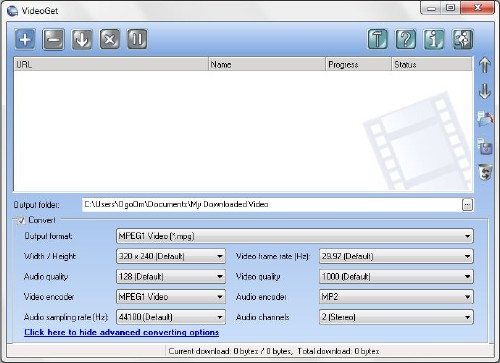This screenshot has height=363, width=500.
Task: Click the Video frame rate (Hz) label
Action: 273,256
